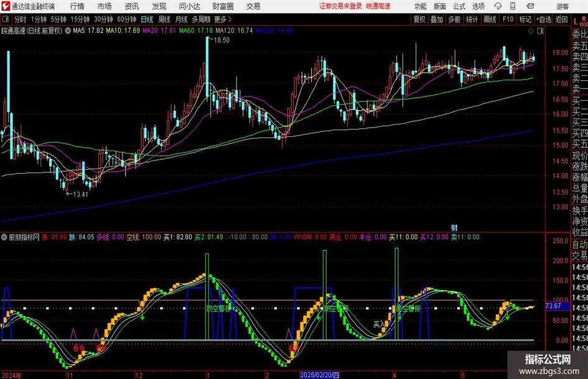Click the 皖通高速(日线,前复权) chart title
Image resolution: width=588 pixels, height=379 pixels.
(x=32, y=30)
